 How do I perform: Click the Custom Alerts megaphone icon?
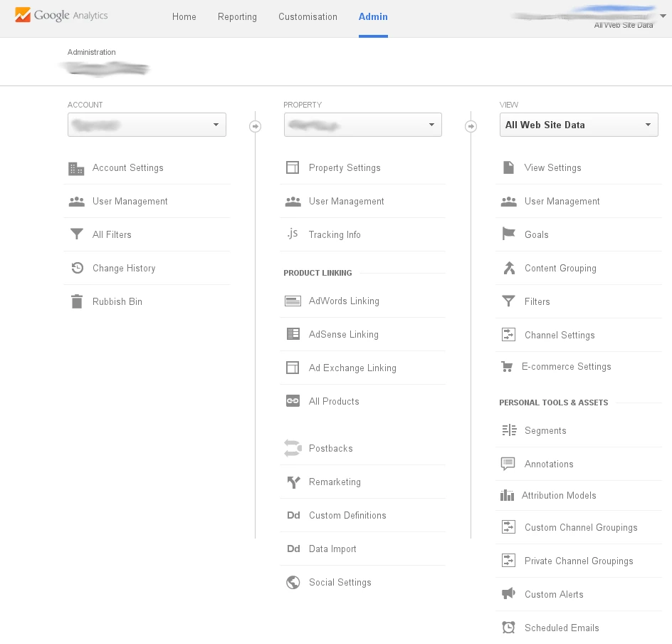[x=509, y=594]
